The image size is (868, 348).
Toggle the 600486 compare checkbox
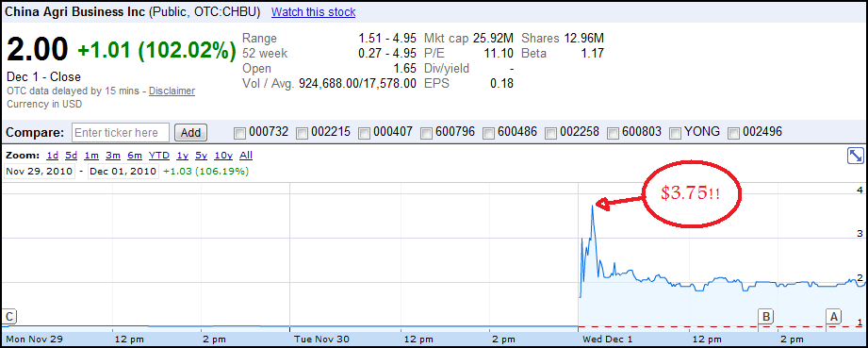[x=488, y=133]
